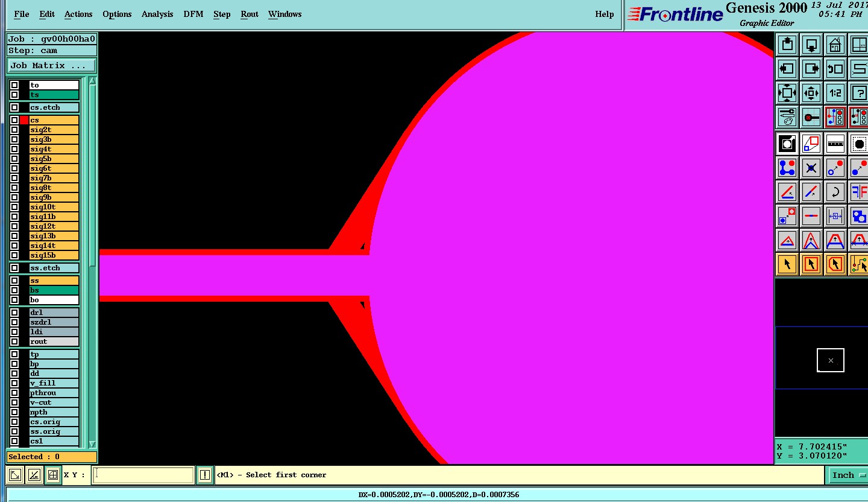Click the red pad with line icon
Screen dimensions: 868x502
coord(811,117)
